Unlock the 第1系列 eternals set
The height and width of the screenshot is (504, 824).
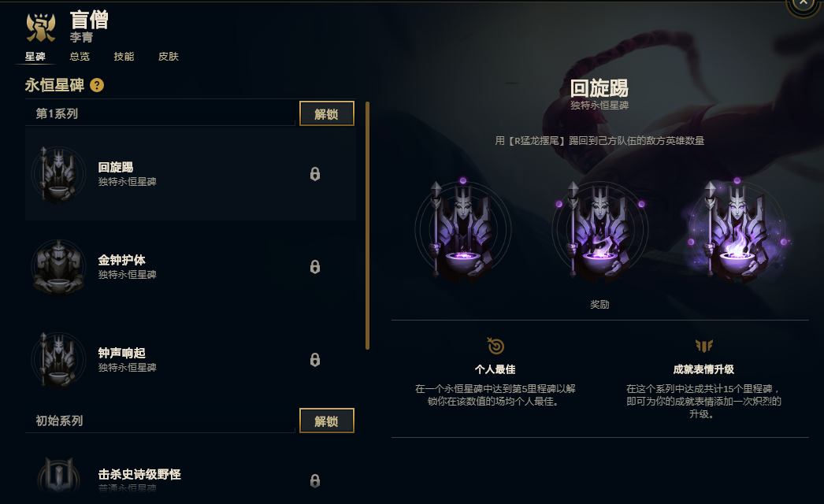tap(326, 113)
